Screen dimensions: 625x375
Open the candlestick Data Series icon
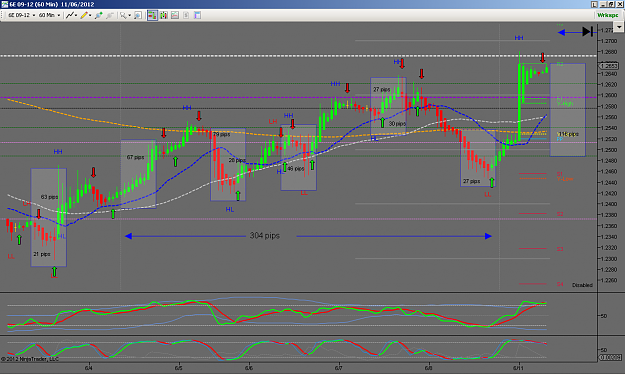pyautogui.click(x=163, y=15)
